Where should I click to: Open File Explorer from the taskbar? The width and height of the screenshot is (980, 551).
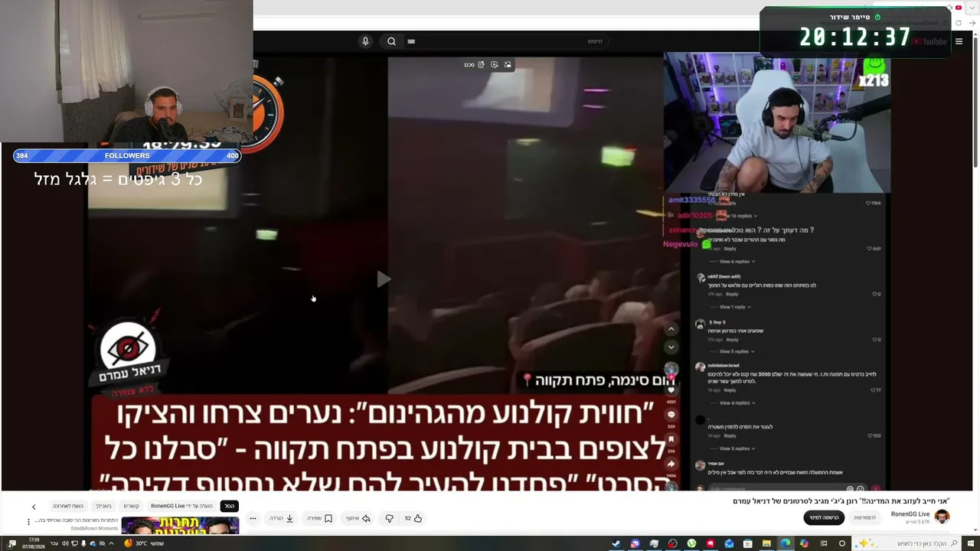tap(766, 543)
